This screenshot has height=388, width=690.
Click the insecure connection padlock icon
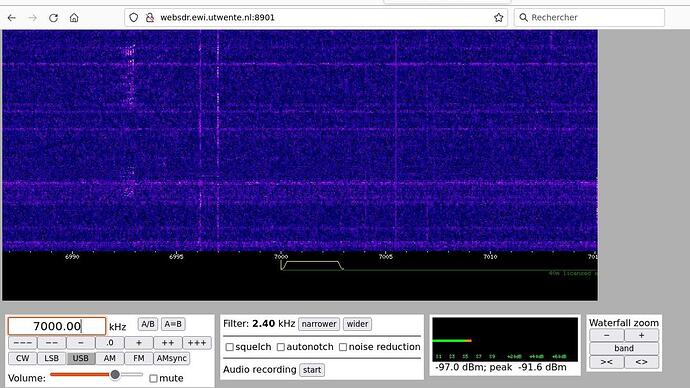(x=150, y=18)
